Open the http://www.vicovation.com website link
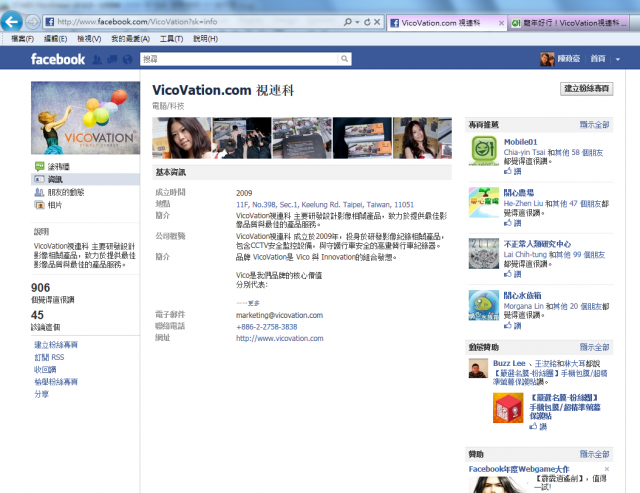 tap(280, 338)
